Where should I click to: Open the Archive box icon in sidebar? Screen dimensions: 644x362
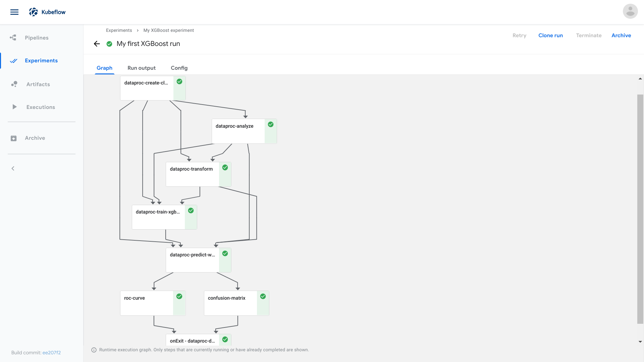pos(13,138)
